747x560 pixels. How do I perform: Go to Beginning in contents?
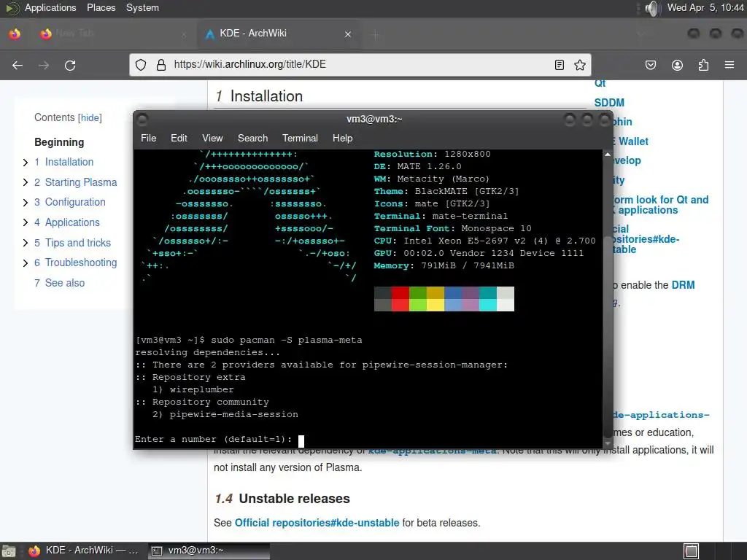(x=59, y=142)
